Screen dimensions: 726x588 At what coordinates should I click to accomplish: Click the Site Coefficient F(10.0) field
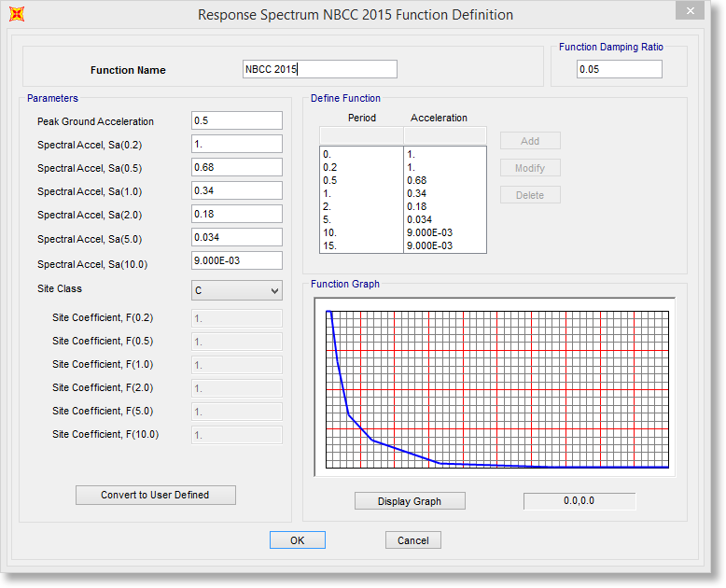237,435
